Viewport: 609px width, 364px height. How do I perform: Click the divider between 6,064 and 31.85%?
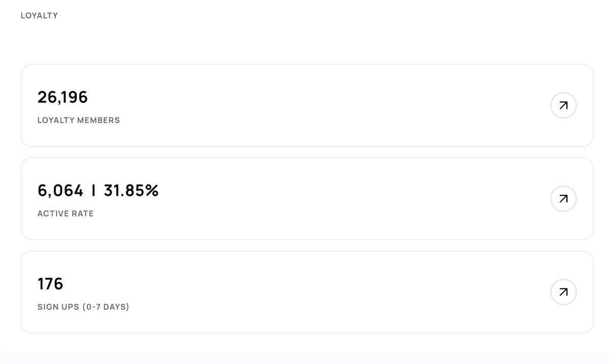tap(93, 191)
